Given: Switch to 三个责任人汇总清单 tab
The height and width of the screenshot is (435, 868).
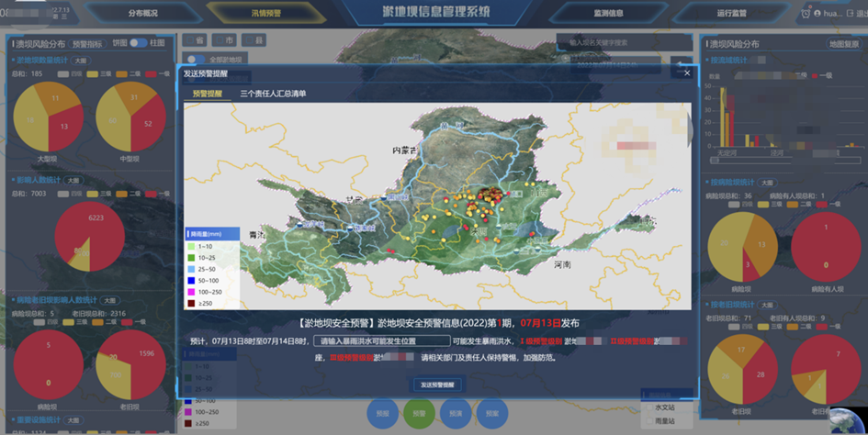Looking at the screenshot, I should click(x=273, y=94).
